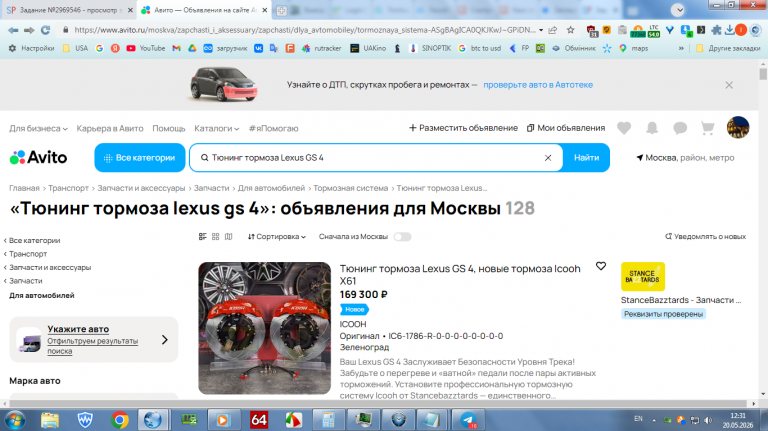Screen dimensions: 768x431
Task: Switch to list view layout icon
Action: tap(203, 237)
